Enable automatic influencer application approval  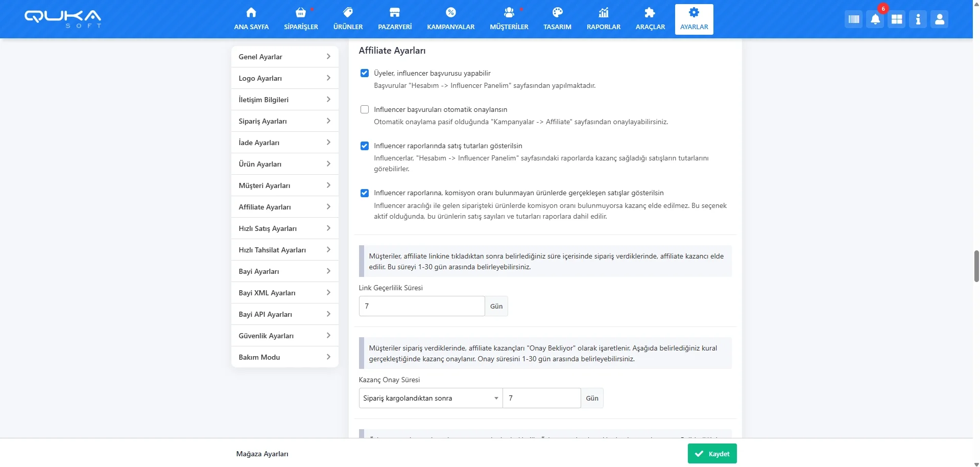click(x=365, y=109)
